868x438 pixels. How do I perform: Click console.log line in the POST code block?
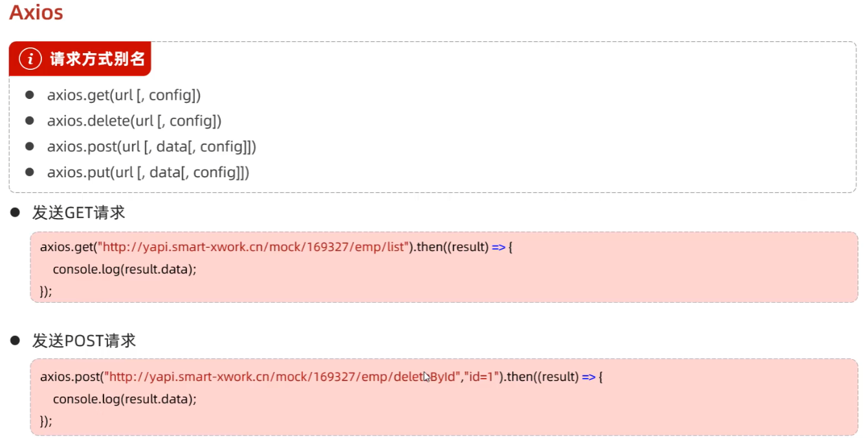point(124,399)
